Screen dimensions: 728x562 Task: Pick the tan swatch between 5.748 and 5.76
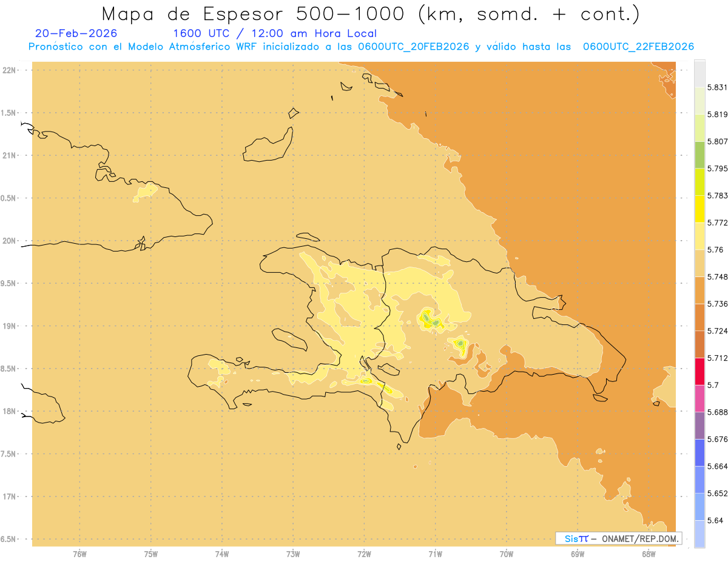click(699, 263)
